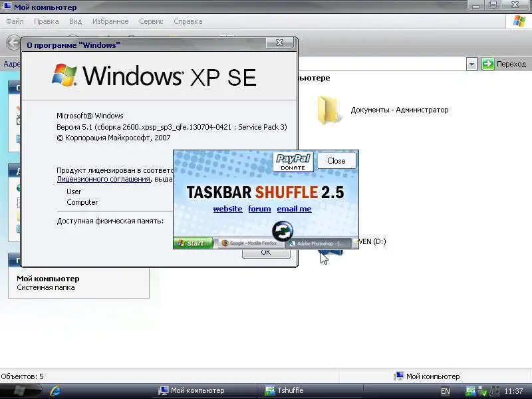Click the explorer Back arrow button

13,43
